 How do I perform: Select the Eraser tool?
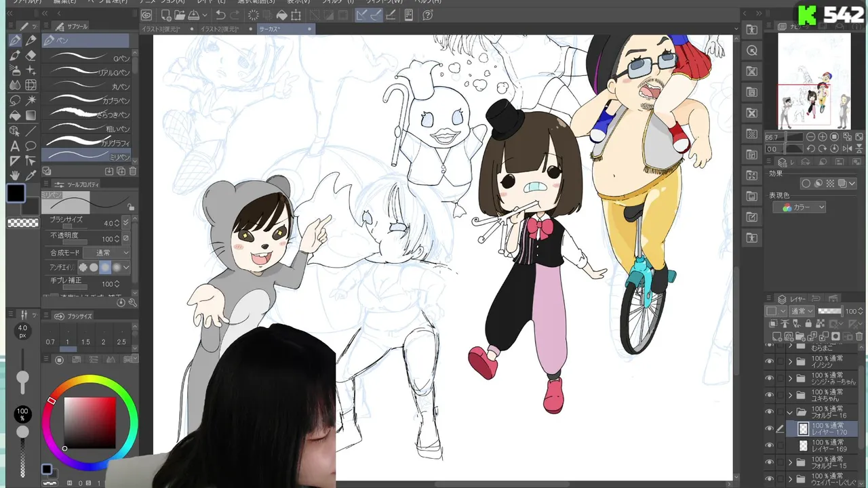click(31, 56)
